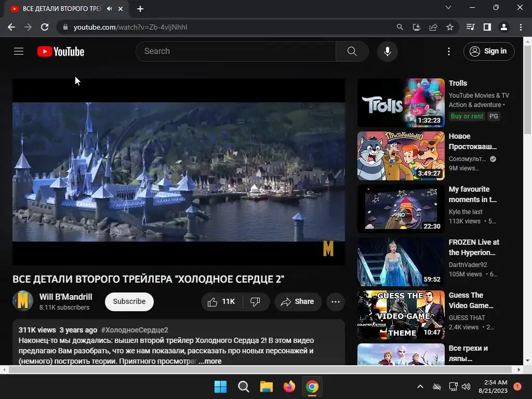The height and width of the screenshot is (399, 532).
Task: Like the video with thumbs up
Action: [x=221, y=302]
